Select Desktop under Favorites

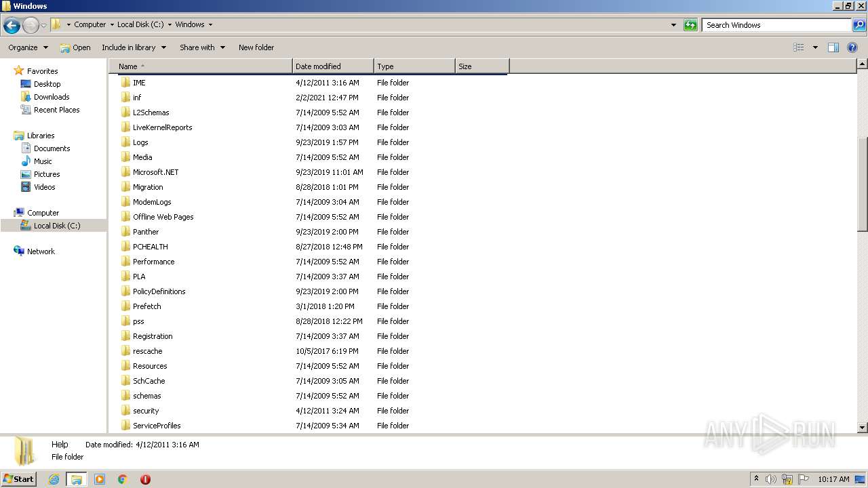(47, 84)
